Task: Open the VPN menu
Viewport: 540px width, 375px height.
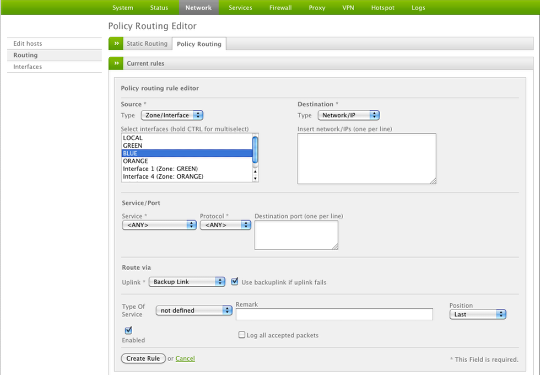Action: (348, 8)
